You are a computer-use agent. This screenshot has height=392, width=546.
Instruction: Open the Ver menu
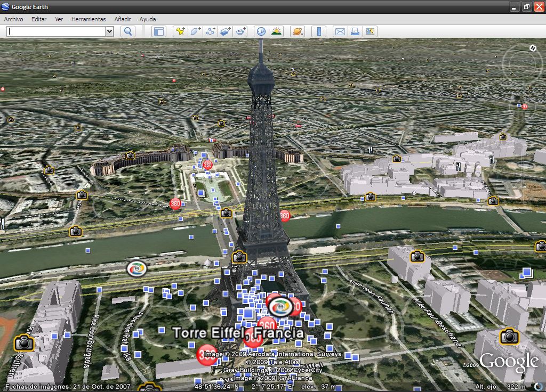click(x=59, y=19)
